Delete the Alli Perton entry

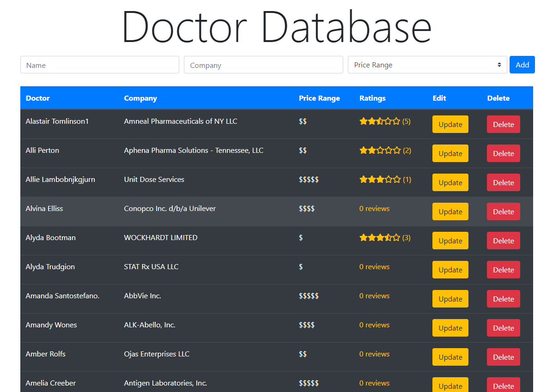(x=503, y=153)
